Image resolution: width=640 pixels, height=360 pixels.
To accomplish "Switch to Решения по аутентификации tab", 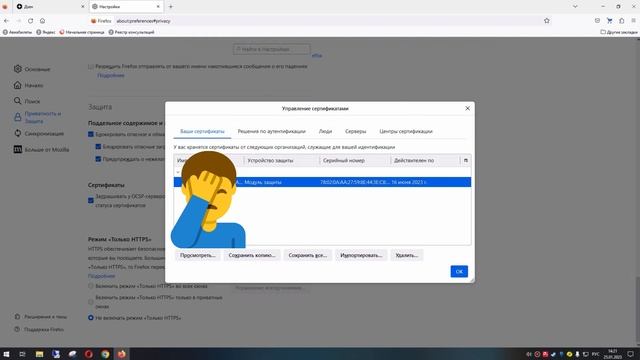I will 271,131.
